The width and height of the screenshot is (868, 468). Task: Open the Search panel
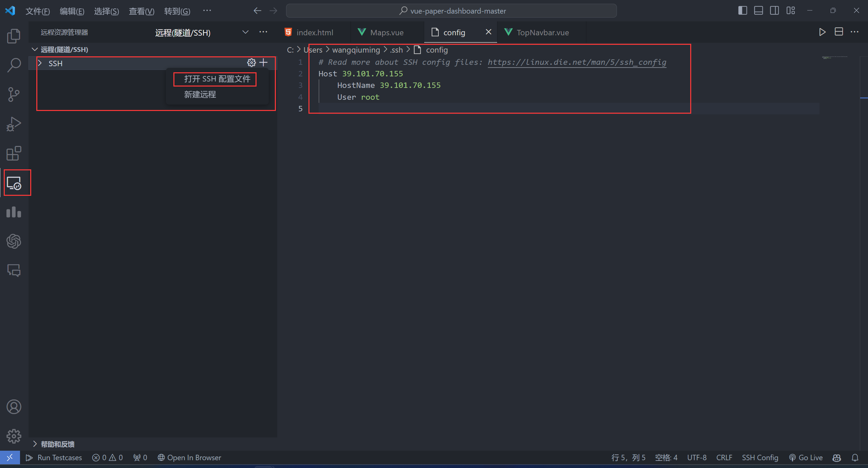coord(14,65)
